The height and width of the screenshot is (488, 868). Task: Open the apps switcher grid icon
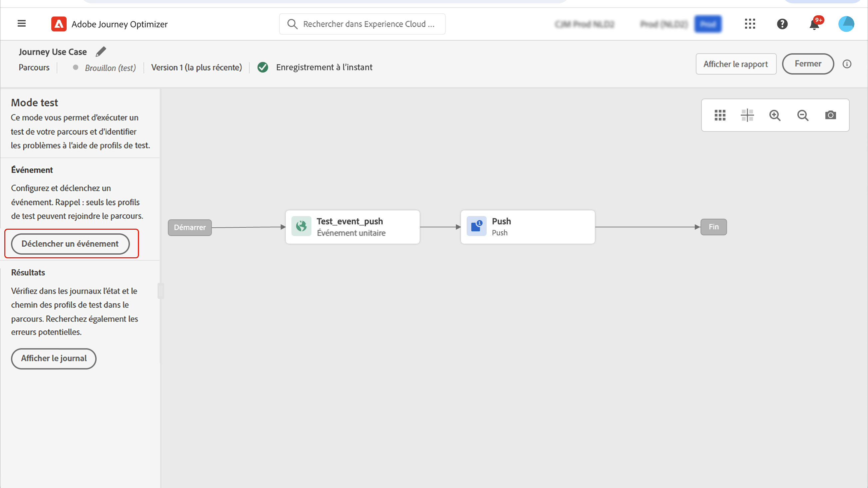click(750, 24)
